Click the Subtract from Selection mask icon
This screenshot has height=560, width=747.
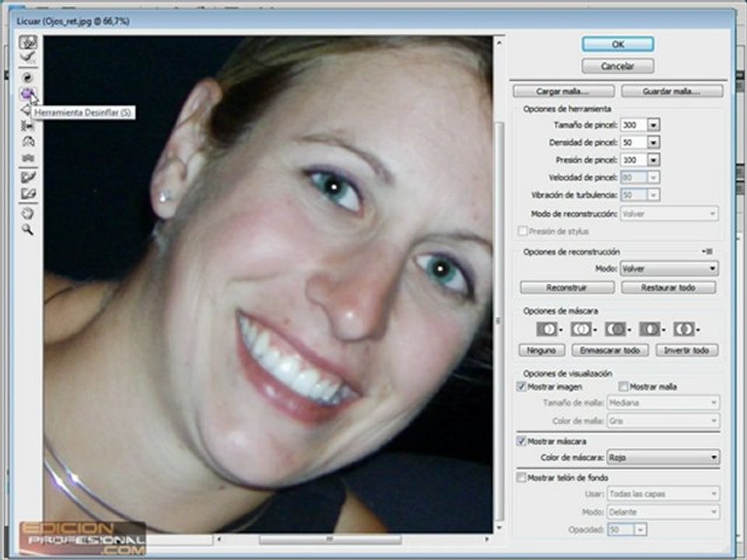point(615,329)
